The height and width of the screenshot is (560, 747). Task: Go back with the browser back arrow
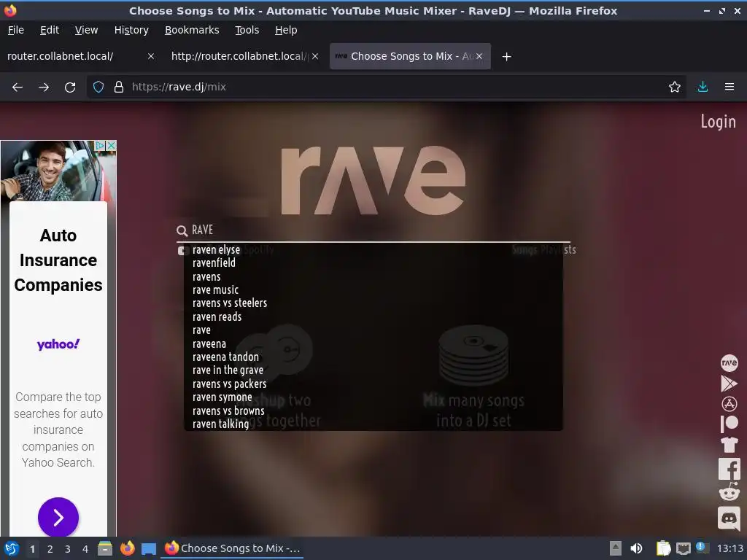(18, 87)
